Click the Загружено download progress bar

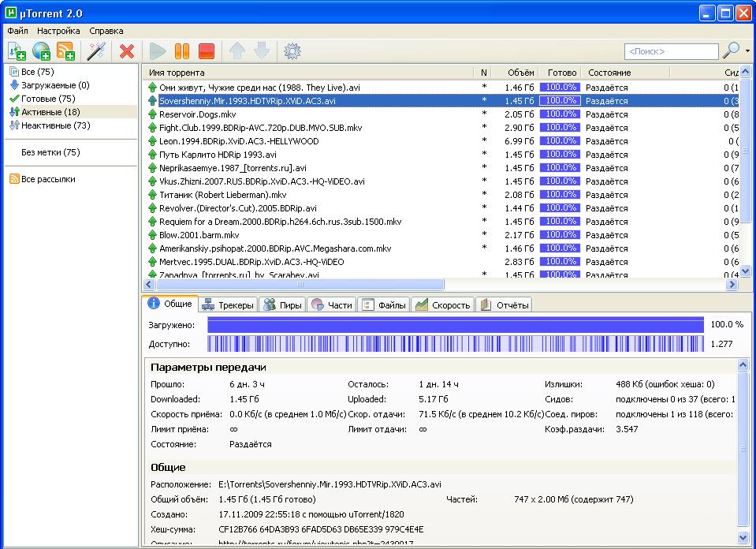(x=456, y=325)
